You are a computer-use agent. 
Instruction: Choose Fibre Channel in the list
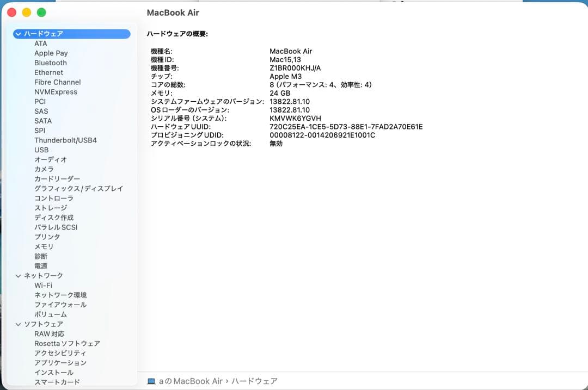tap(57, 82)
